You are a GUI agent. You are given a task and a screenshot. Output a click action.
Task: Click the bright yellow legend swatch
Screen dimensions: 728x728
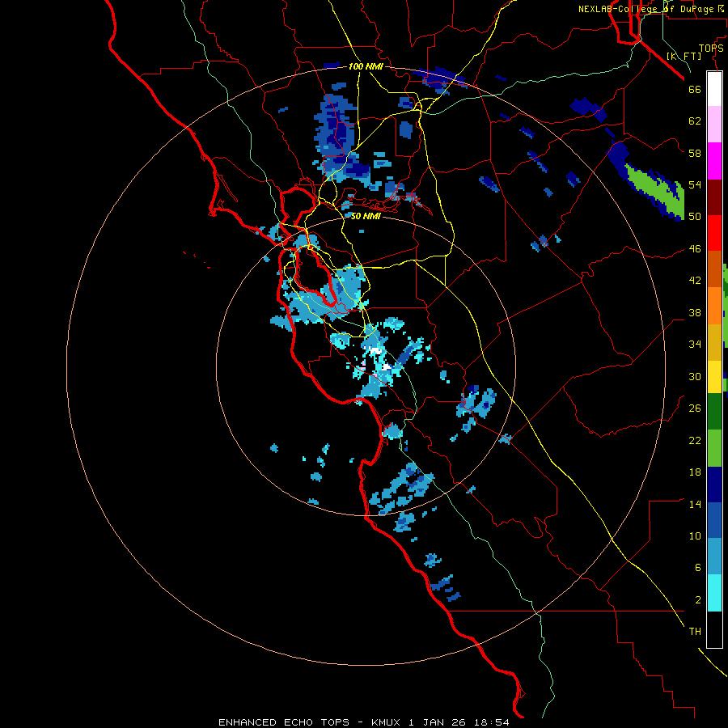coord(714,376)
